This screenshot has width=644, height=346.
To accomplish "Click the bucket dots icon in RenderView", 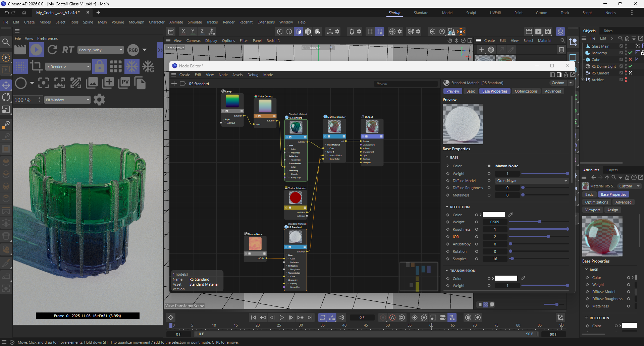I will pyautogui.click(x=20, y=66).
